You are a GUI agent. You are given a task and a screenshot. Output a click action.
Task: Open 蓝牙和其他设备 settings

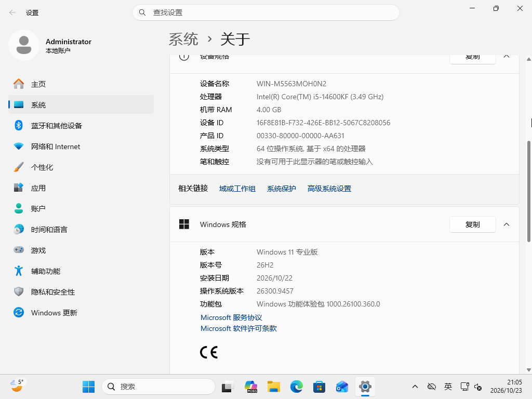click(81, 126)
